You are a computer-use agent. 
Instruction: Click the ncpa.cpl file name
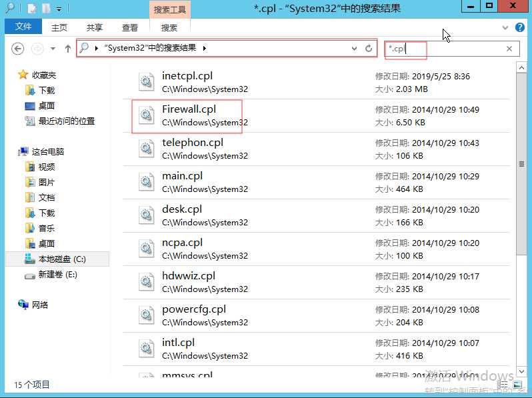[182, 243]
